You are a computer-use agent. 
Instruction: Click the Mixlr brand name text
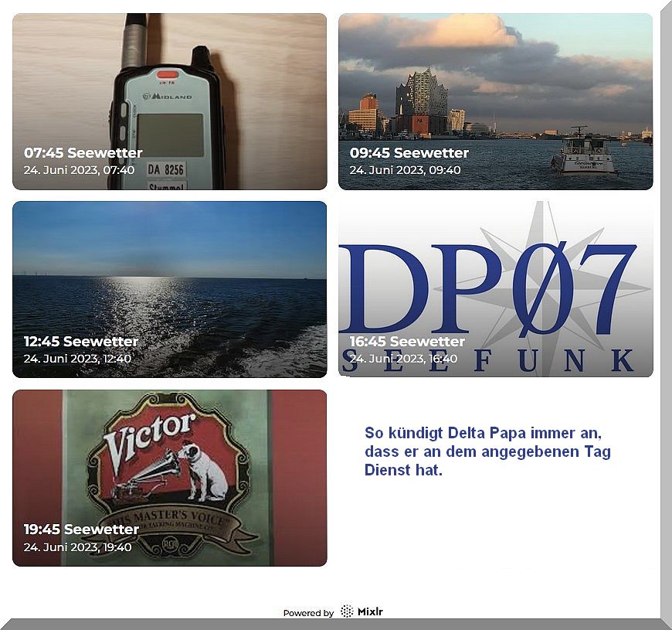click(x=370, y=611)
